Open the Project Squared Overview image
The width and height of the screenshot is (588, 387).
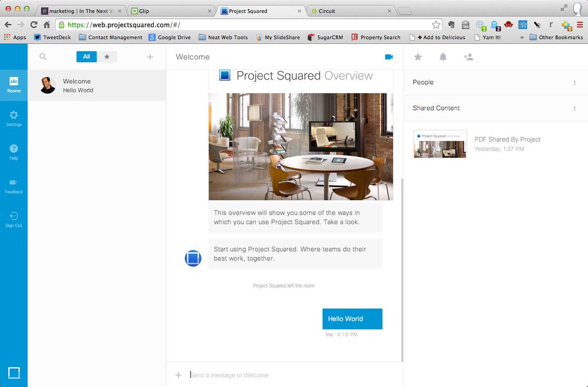[x=301, y=146]
